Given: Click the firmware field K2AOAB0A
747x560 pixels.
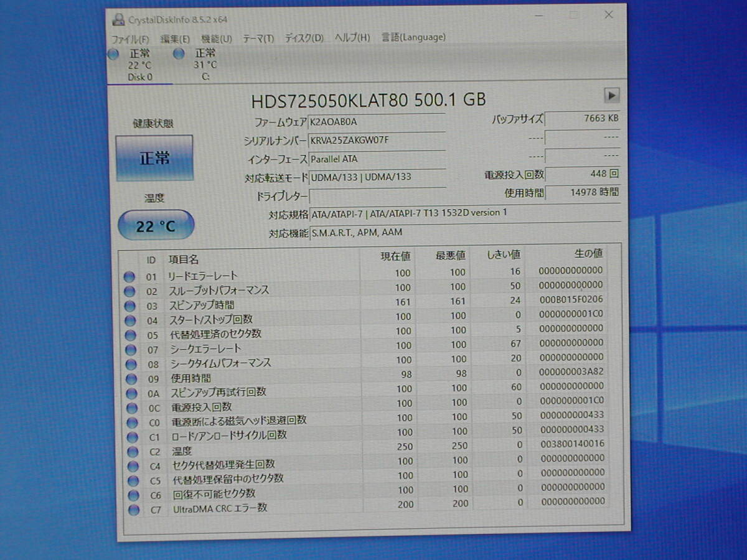Looking at the screenshot, I should click(377, 122).
